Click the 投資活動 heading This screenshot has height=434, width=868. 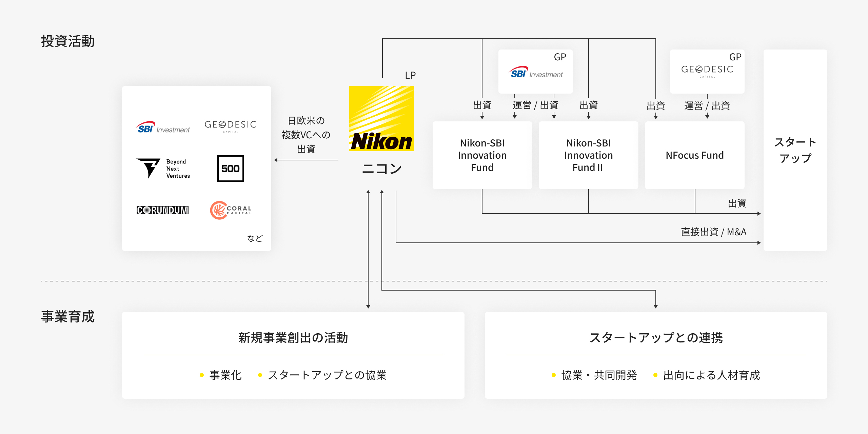click(68, 41)
